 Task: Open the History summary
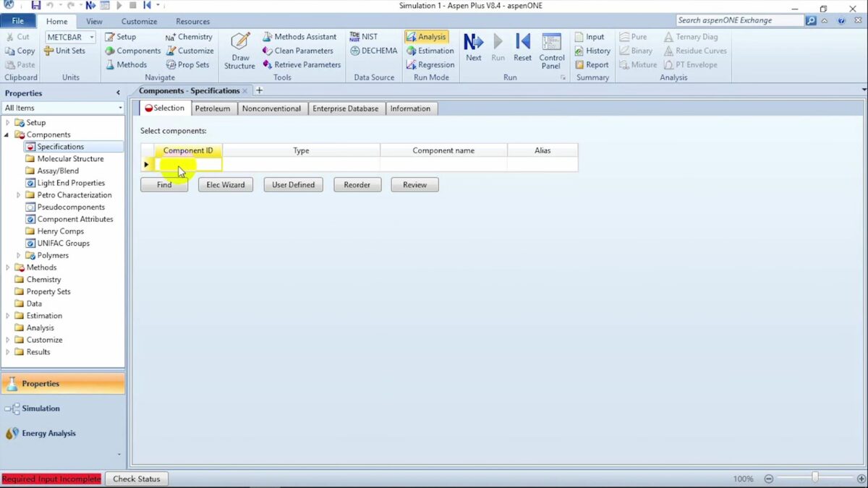point(592,51)
